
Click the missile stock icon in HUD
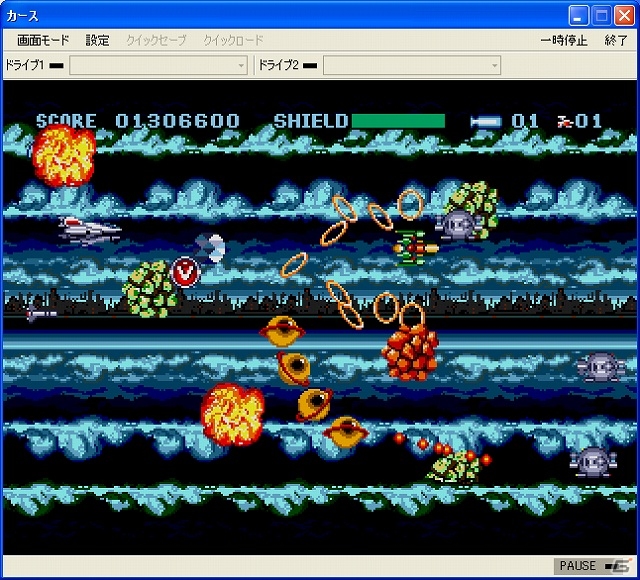pyautogui.click(x=485, y=122)
